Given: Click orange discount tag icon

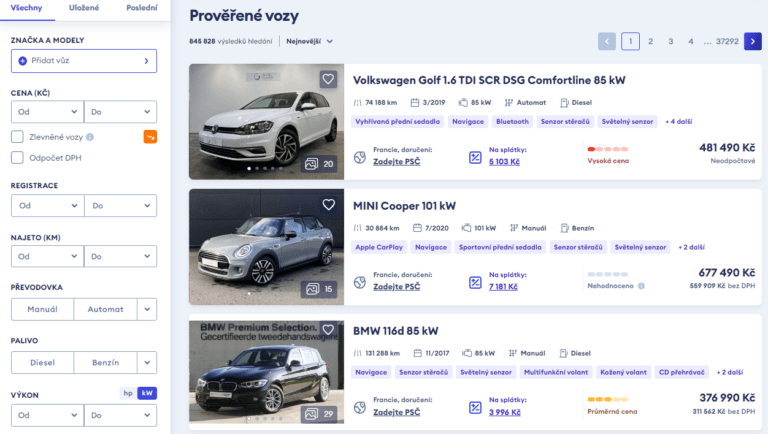Looking at the screenshot, I should click(150, 137).
